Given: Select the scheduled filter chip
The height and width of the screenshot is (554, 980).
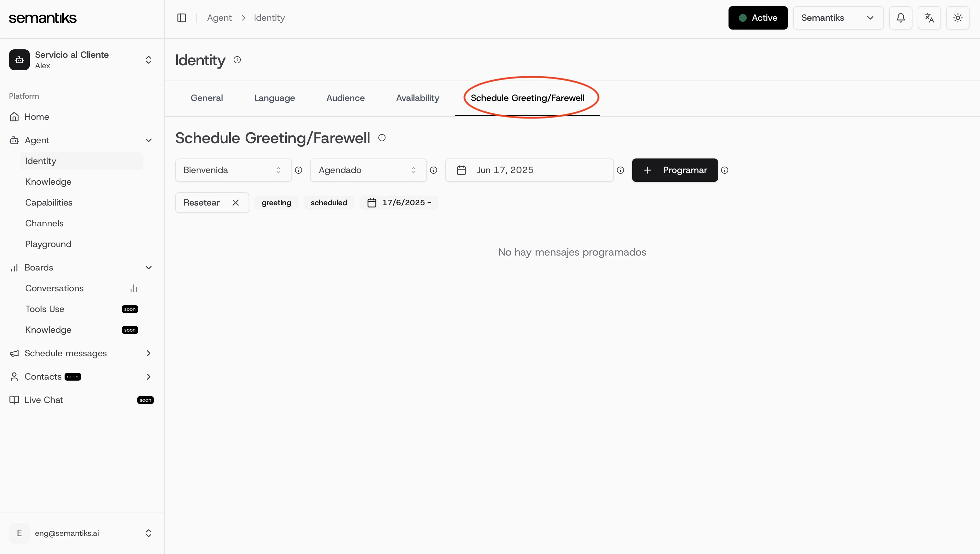Looking at the screenshot, I should (329, 202).
